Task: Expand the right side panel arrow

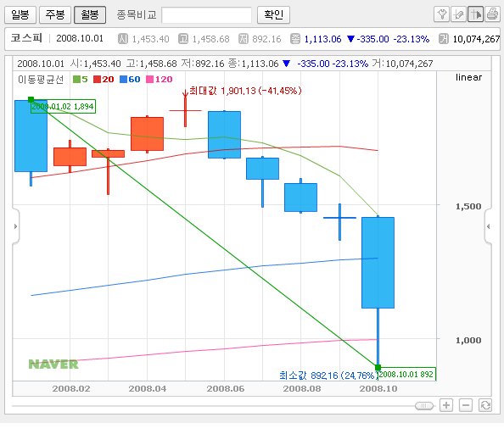Action: click(x=488, y=226)
